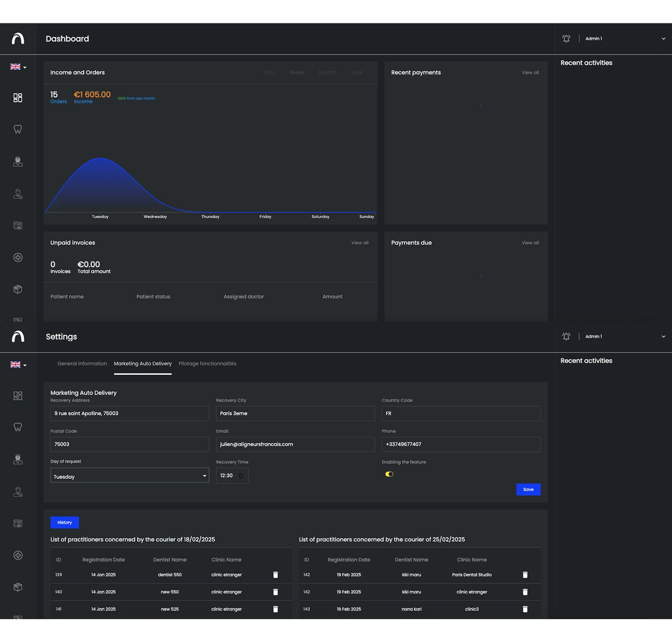672x643 pixels.
Task: Click the Recovery Address input field
Action: coord(129,413)
